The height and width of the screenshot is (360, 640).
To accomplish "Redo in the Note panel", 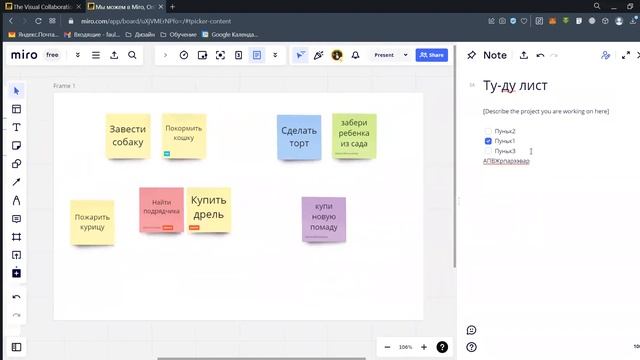I will 554,55.
